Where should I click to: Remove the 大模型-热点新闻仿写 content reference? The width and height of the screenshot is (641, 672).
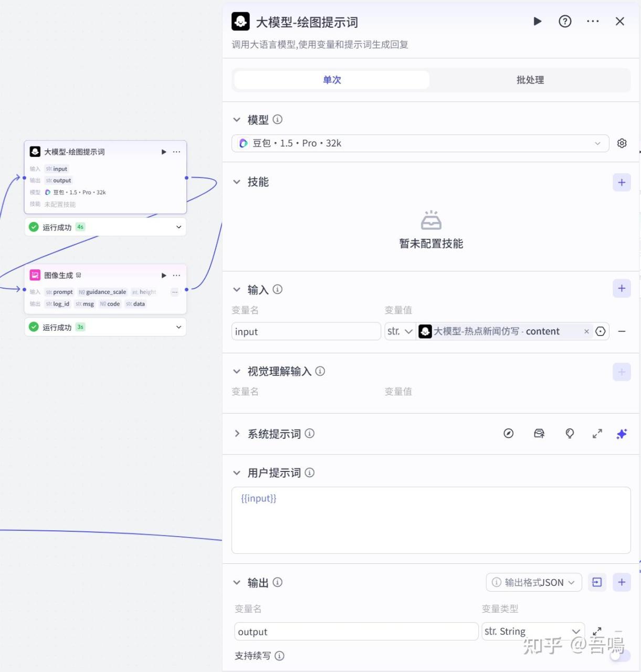point(586,332)
